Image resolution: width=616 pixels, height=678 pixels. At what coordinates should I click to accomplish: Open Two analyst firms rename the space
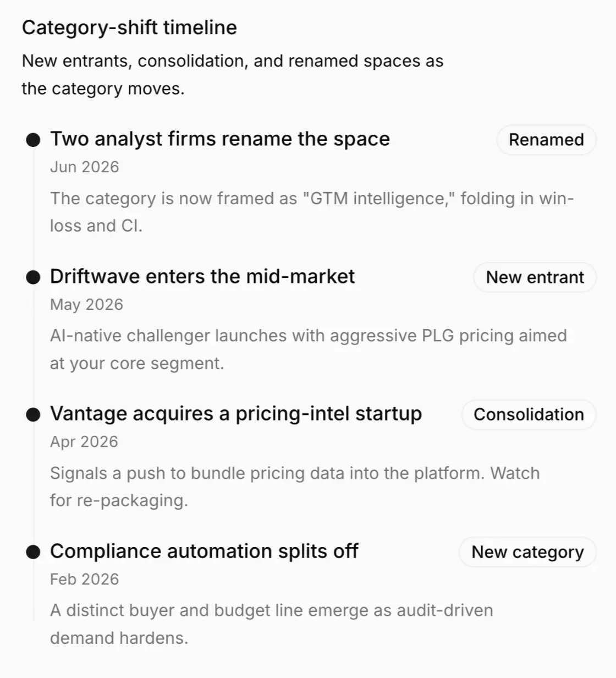[x=220, y=139]
